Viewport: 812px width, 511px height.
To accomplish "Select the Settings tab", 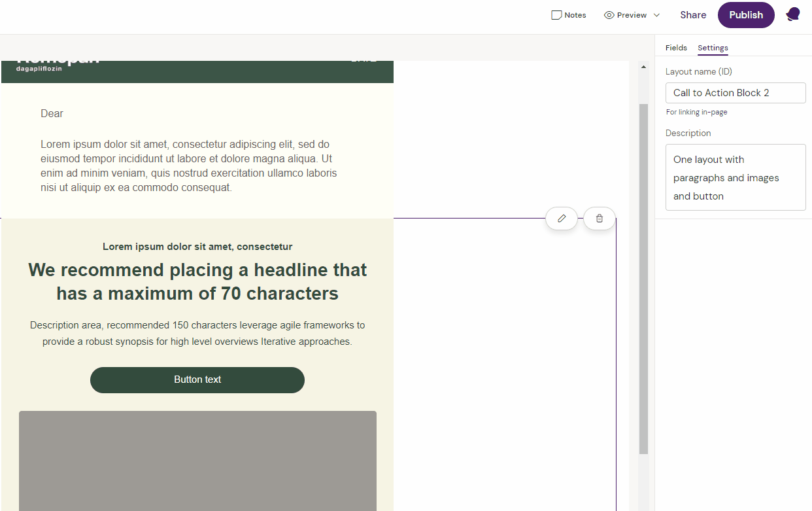I will tap(713, 48).
